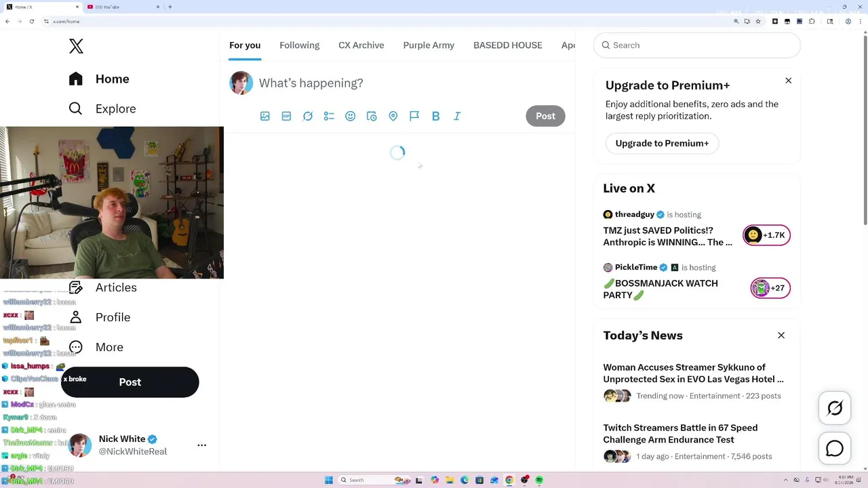Screen dimensions: 868x488
Task: Open the browser zoom magnifier icon
Action: tap(736, 21)
